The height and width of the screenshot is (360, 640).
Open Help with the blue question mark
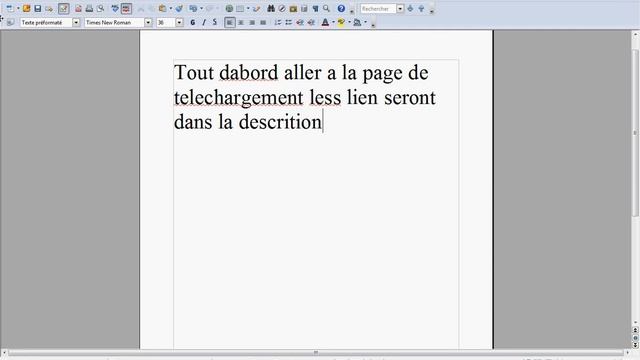coord(341,9)
